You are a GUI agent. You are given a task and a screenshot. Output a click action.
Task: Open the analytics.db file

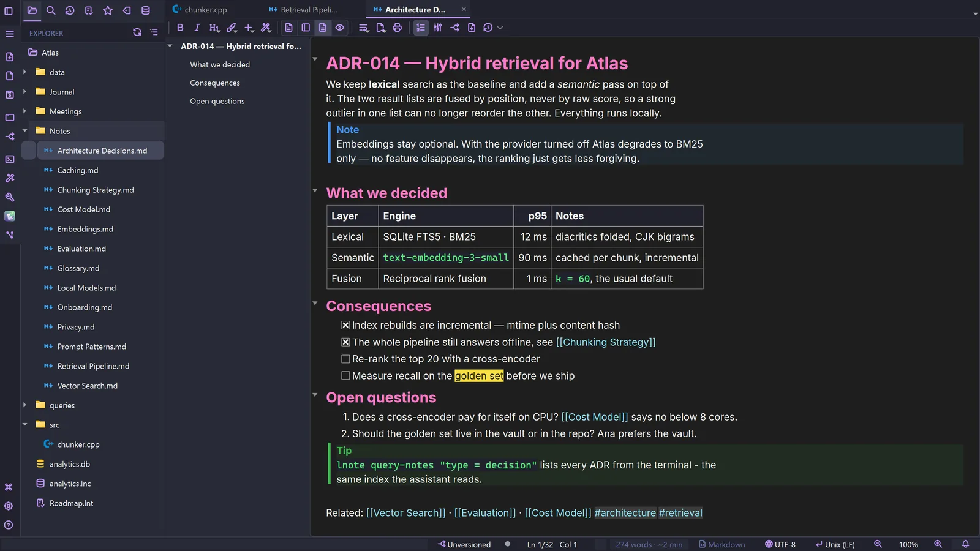pos(70,464)
